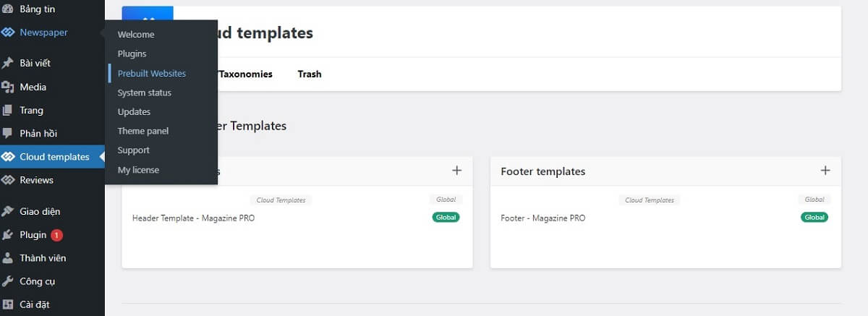Select Prebuilt Websites in Newspaper submenu
The image size is (868, 316).
151,73
